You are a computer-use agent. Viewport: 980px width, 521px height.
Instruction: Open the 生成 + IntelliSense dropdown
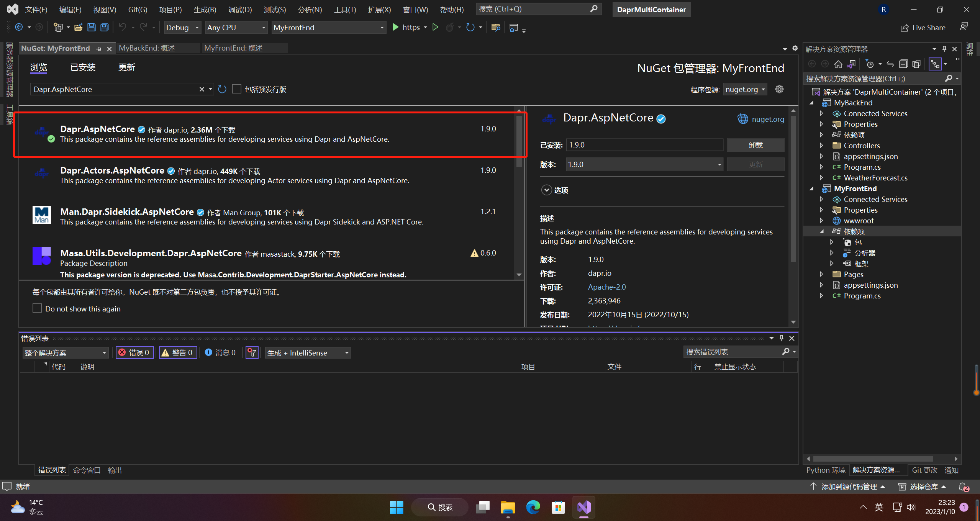click(x=308, y=352)
